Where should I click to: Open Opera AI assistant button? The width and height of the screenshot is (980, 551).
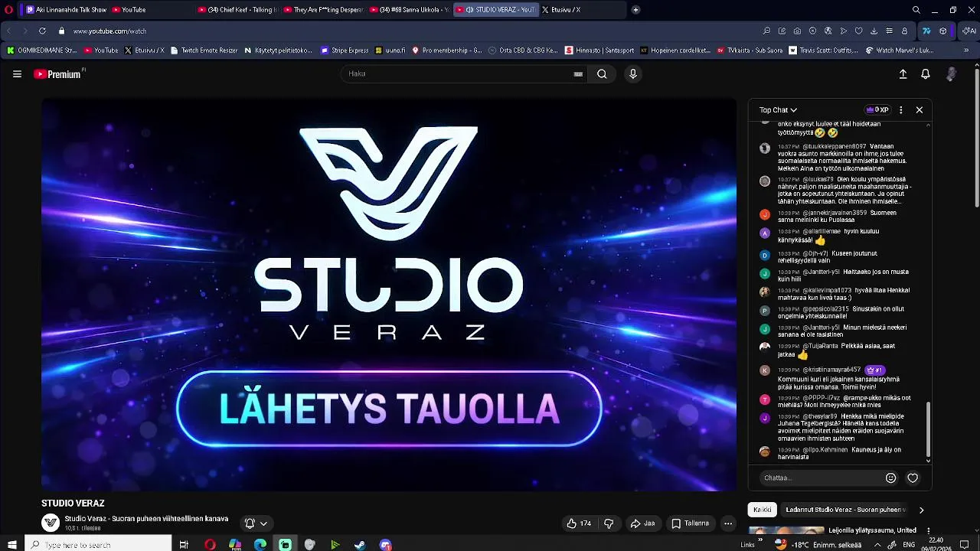pyautogui.click(x=969, y=31)
